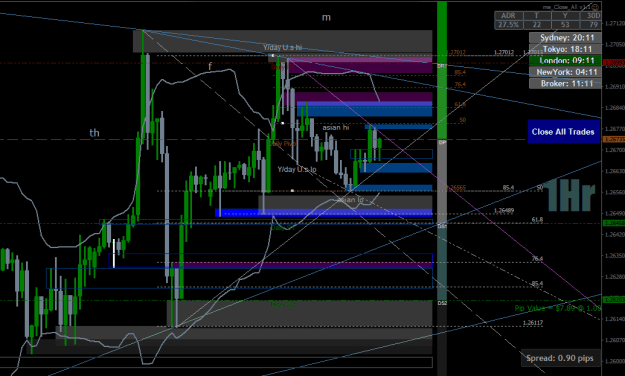Click the orange current price tag on axis

click(x=614, y=139)
